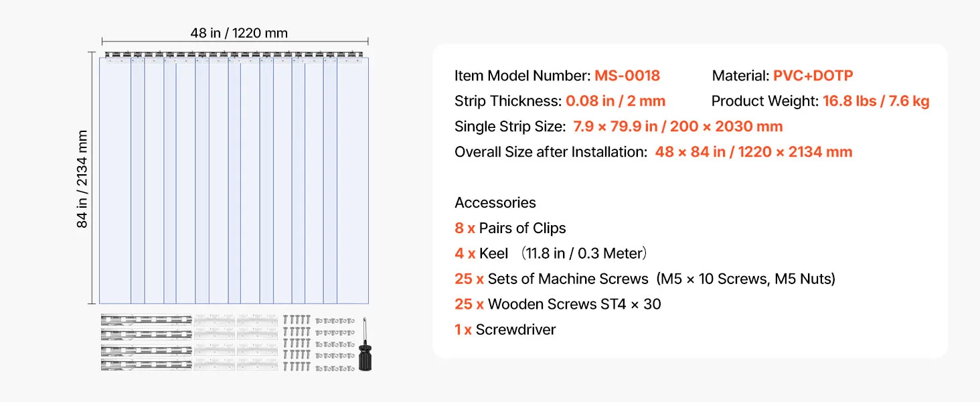Select the strip thickness value 0.08 in / 2 mm
980x402 pixels.
(x=615, y=101)
